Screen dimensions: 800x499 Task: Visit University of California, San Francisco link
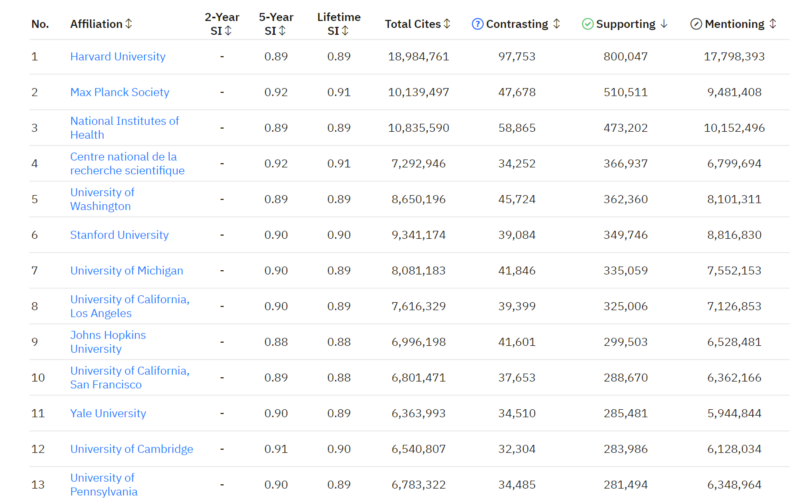tap(129, 378)
